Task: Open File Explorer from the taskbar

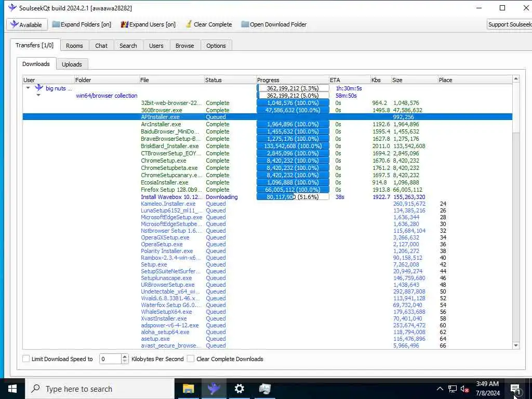Action: 188,389
